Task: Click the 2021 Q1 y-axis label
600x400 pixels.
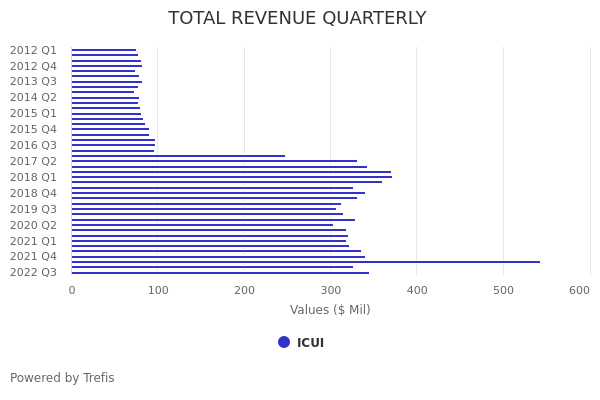Action: (x=33, y=241)
